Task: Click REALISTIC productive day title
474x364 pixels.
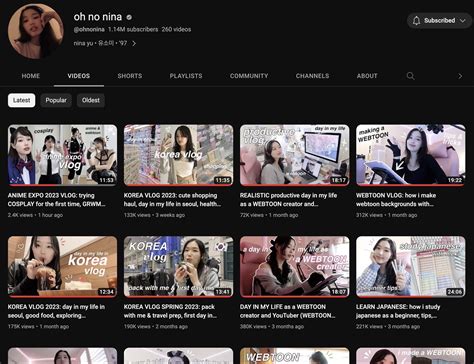Action: (x=288, y=200)
